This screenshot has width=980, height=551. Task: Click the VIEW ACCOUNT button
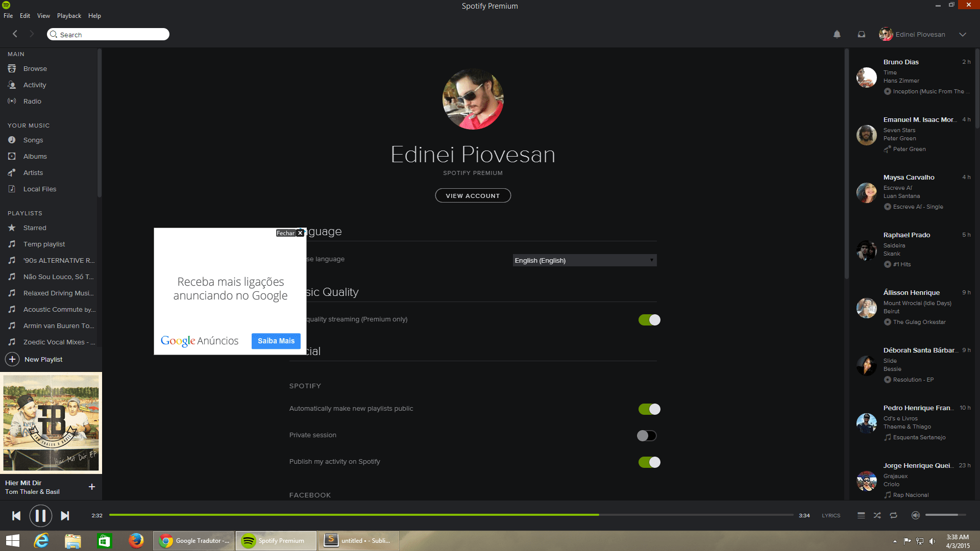tap(473, 195)
